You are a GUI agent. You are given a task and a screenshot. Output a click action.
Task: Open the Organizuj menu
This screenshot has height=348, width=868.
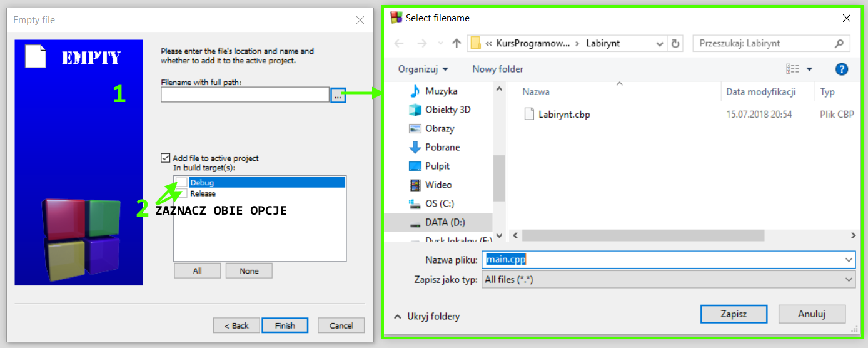(423, 69)
